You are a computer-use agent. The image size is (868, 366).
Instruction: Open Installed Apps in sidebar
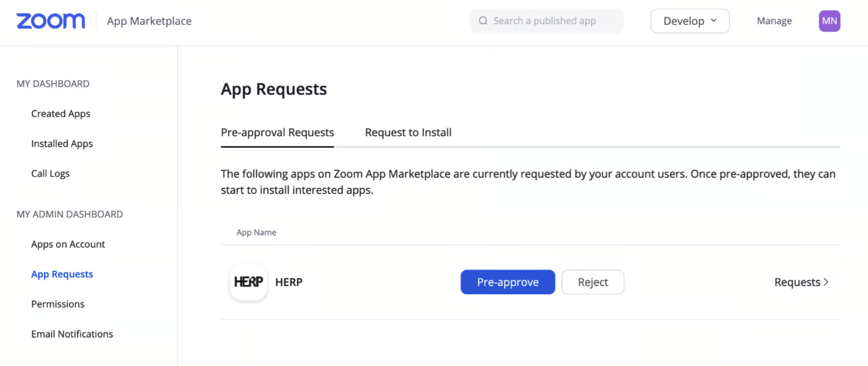[62, 144]
